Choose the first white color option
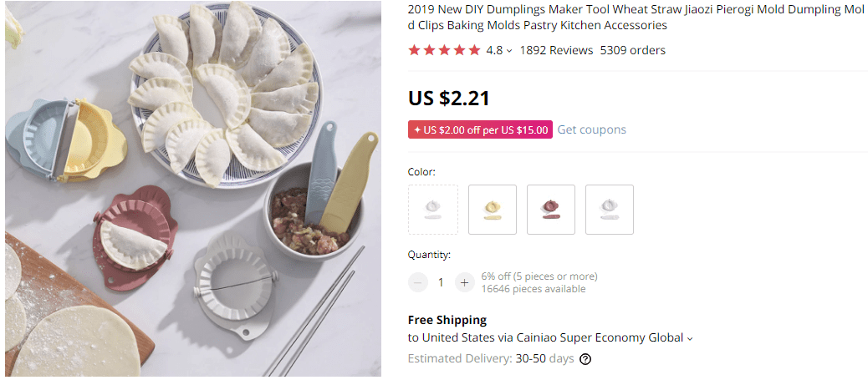Image resolution: width=868 pixels, height=380 pixels. click(x=433, y=210)
